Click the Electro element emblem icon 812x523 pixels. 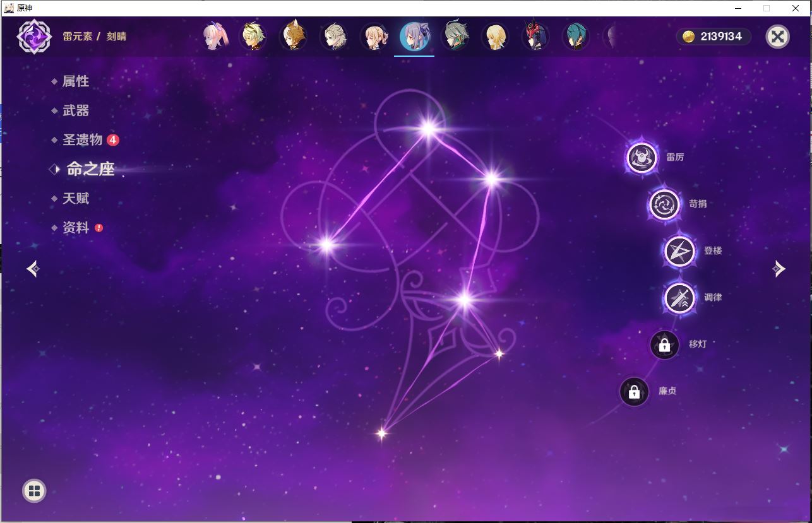pos(34,37)
